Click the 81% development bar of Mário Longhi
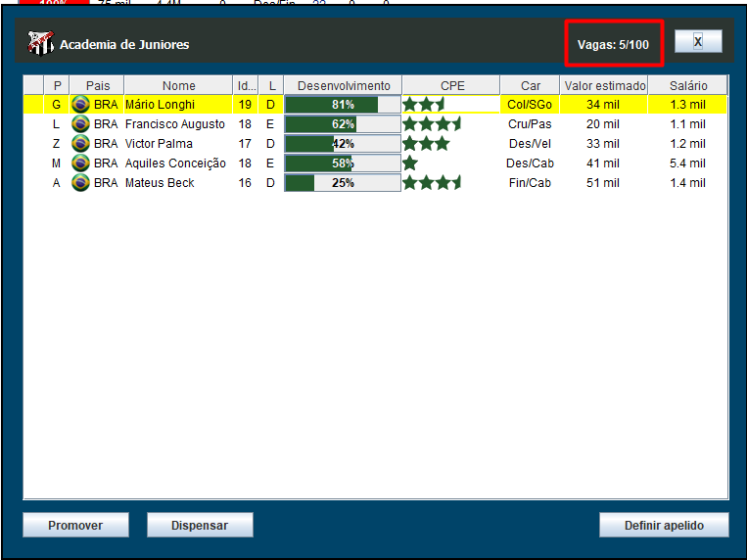This screenshot has width=747, height=560. 343,105
